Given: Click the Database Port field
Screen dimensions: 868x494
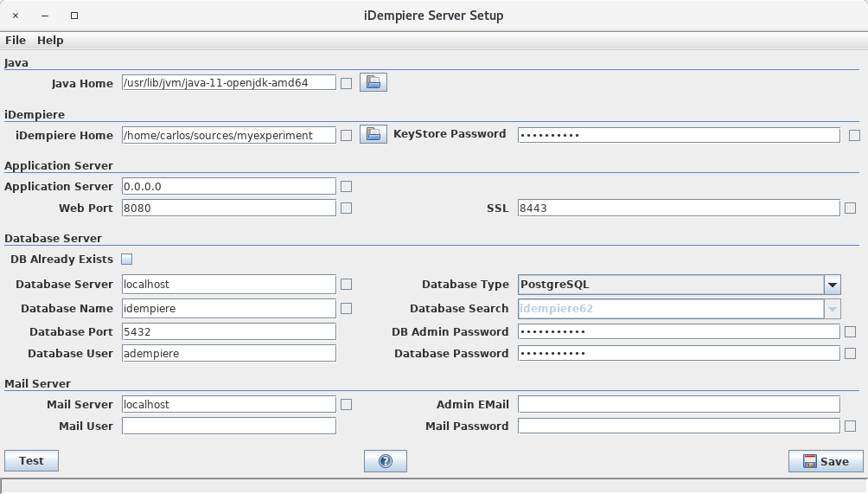Looking at the screenshot, I should coord(228,331).
